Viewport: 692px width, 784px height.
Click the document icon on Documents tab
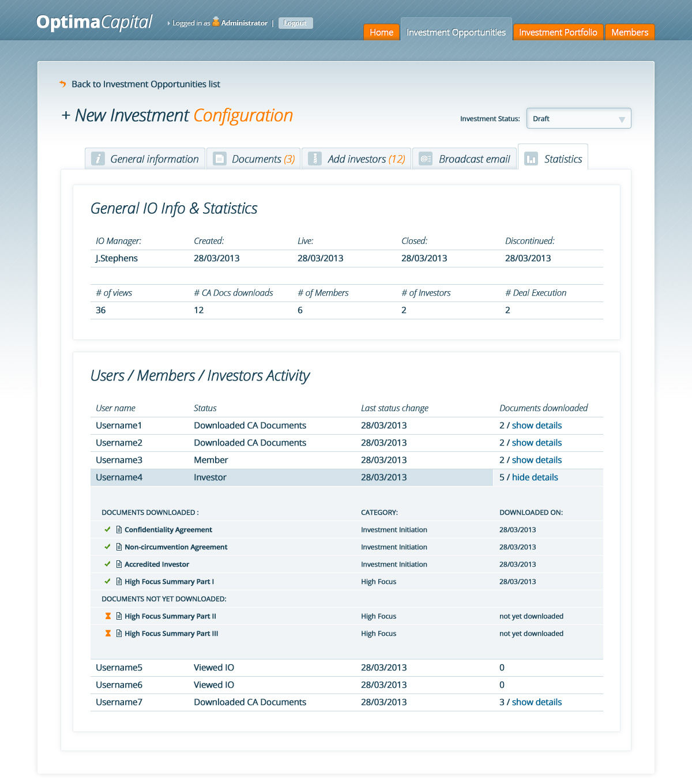coord(220,159)
